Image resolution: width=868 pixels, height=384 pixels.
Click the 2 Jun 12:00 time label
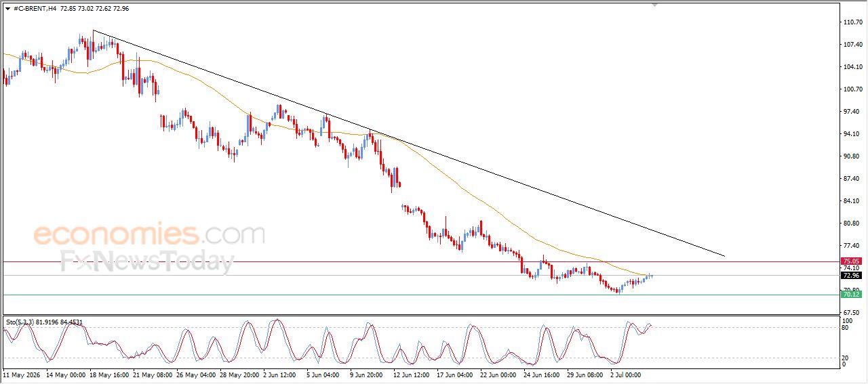(x=281, y=374)
